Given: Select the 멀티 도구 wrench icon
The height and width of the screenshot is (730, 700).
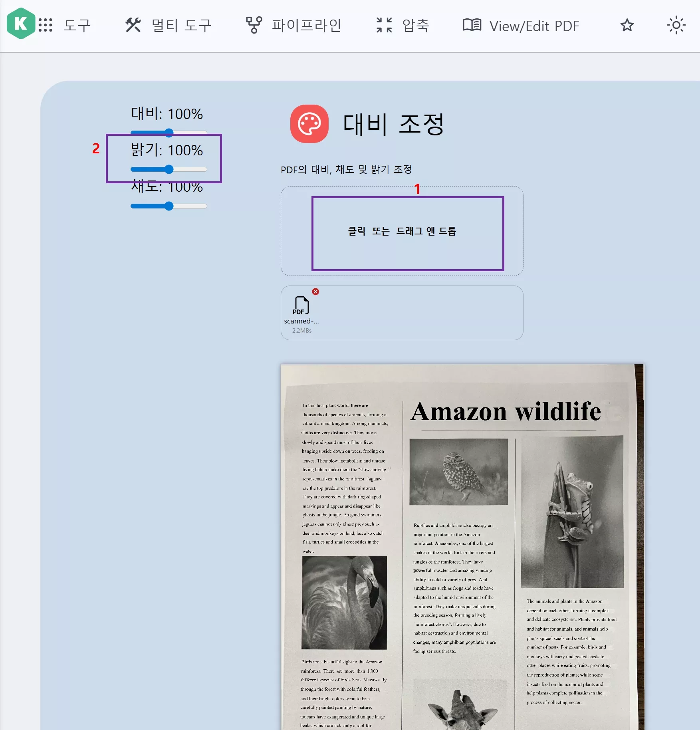Looking at the screenshot, I should [133, 25].
